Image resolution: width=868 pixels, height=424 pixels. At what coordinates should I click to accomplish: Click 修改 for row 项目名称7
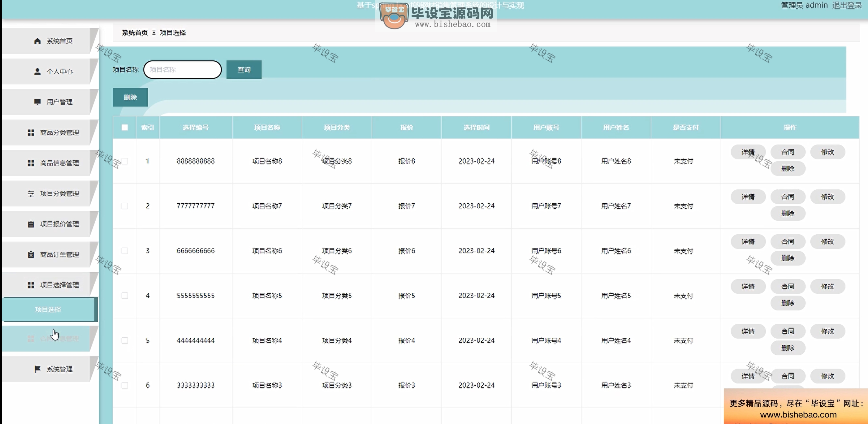(x=827, y=197)
